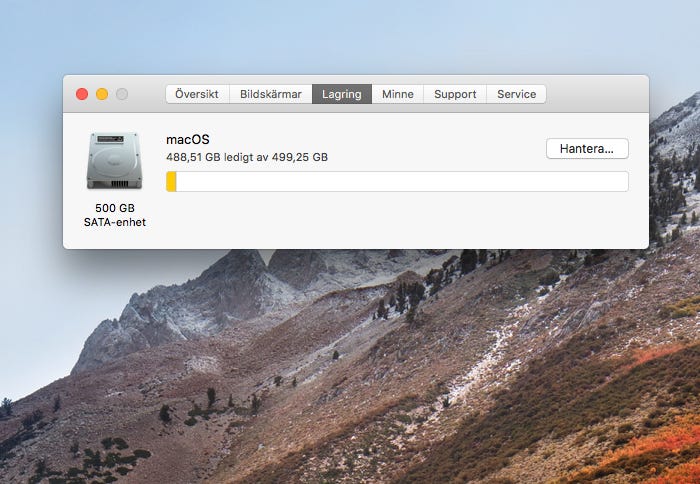Click the Hantera... button
Image resolution: width=700 pixels, height=484 pixels.
pos(587,149)
